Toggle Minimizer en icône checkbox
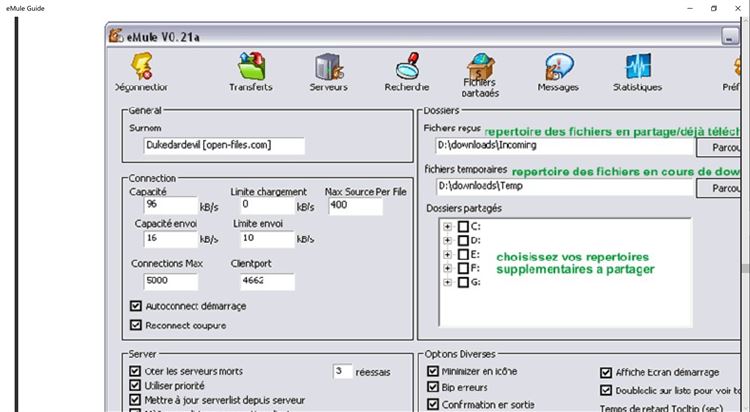The width and height of the screenshot is (750, 412). click(x=433, y=371)
